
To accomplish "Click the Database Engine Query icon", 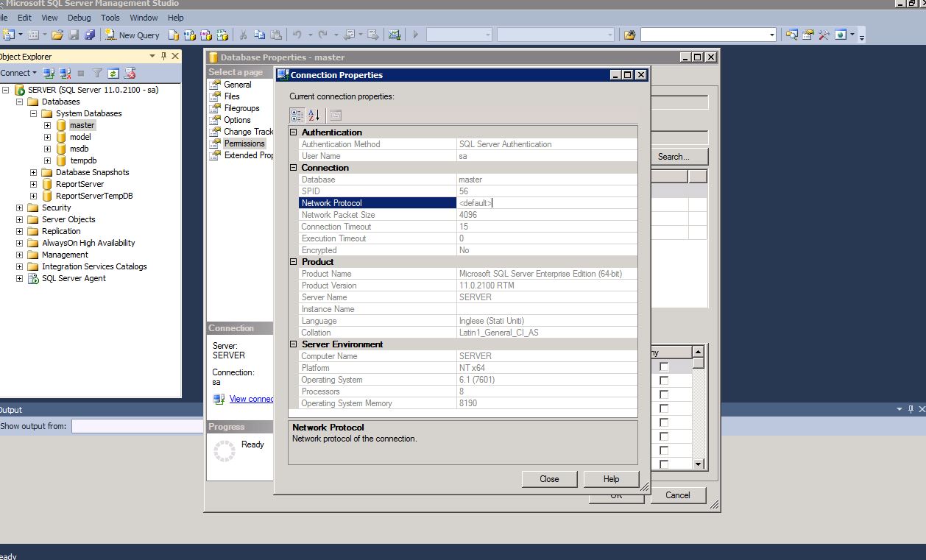I will (174, 35).
